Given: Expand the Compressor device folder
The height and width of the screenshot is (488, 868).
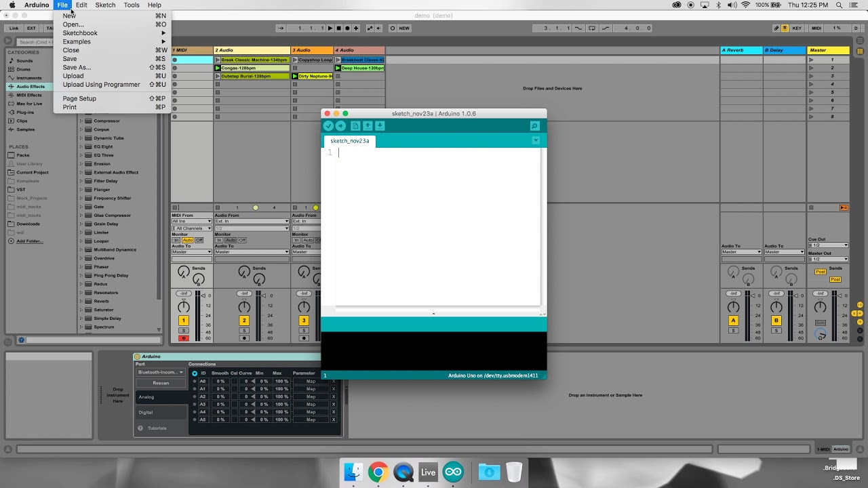Looking at the screenshot, I should tap(81, 121).
